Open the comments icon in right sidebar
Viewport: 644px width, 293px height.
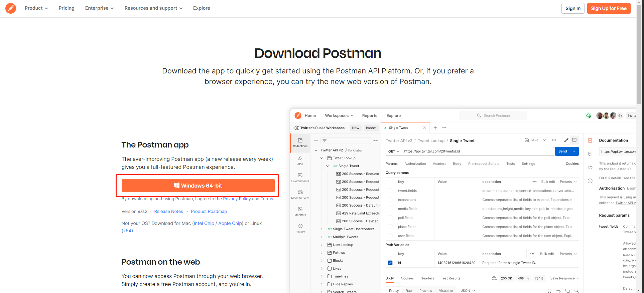pos(590,154)
